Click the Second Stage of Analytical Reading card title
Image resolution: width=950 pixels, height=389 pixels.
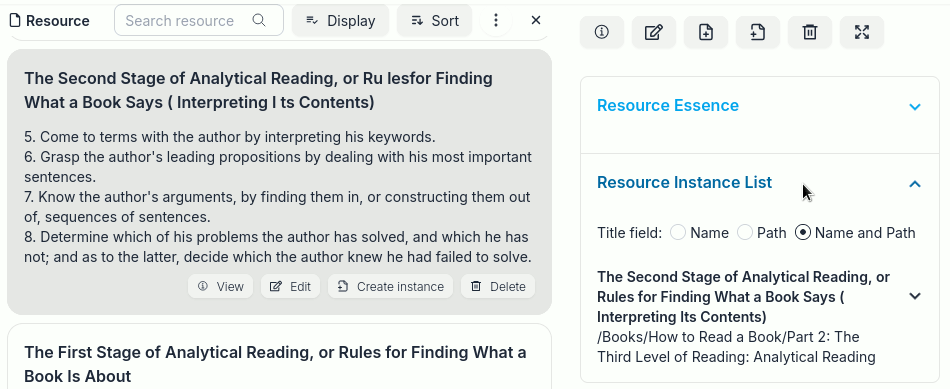(259, 90)
